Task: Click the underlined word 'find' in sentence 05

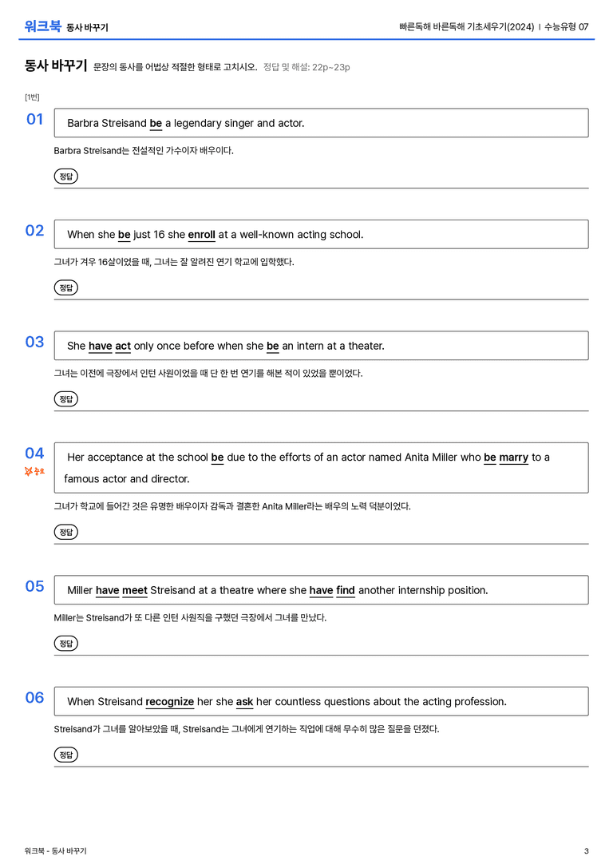Action: click(346, 591)
